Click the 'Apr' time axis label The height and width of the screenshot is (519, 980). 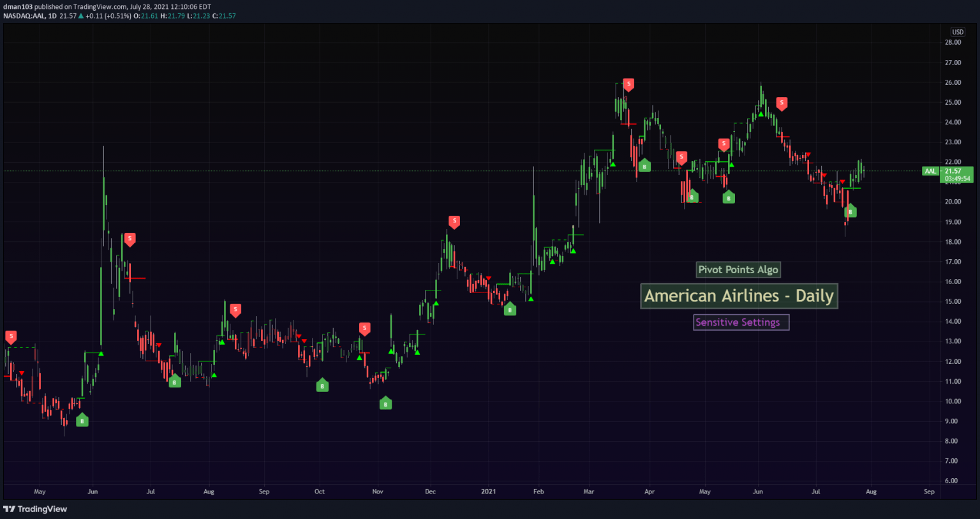[x=650, y=492]
